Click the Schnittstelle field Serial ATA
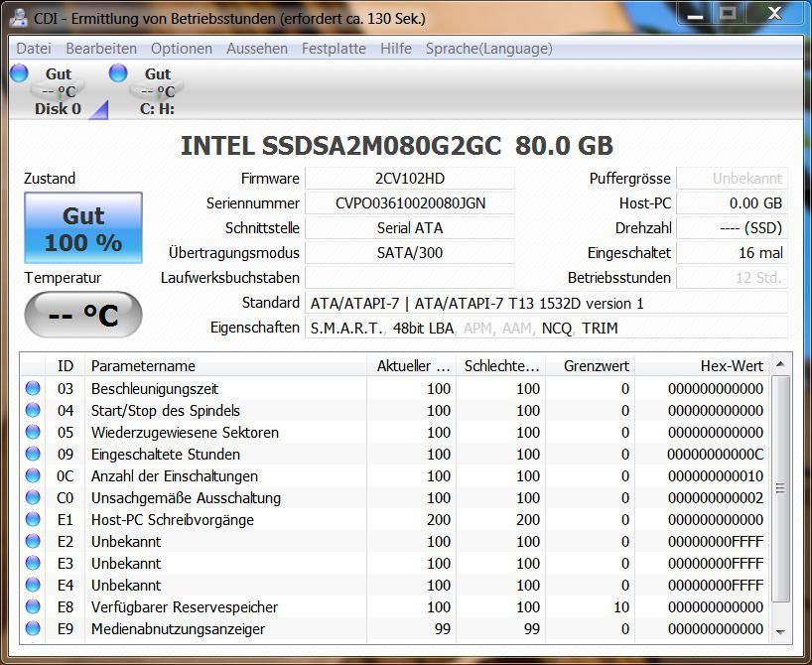 click(x=410, y=228)
